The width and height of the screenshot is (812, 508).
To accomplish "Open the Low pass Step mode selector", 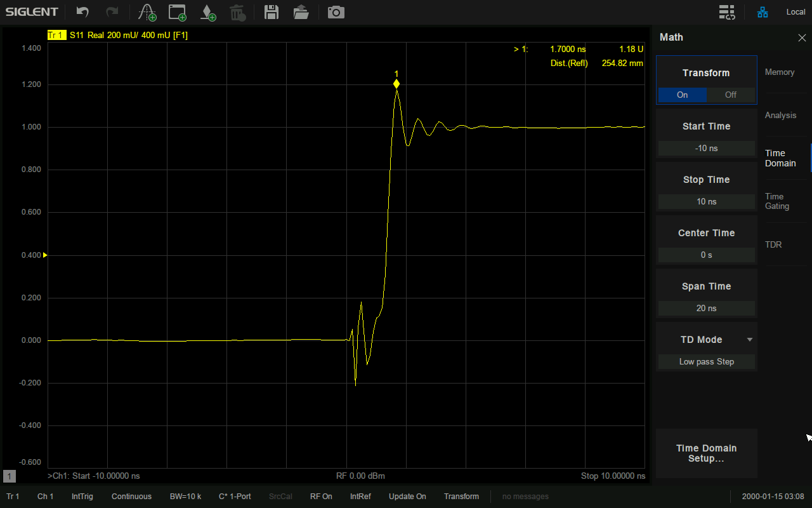I will coord(706,362).
